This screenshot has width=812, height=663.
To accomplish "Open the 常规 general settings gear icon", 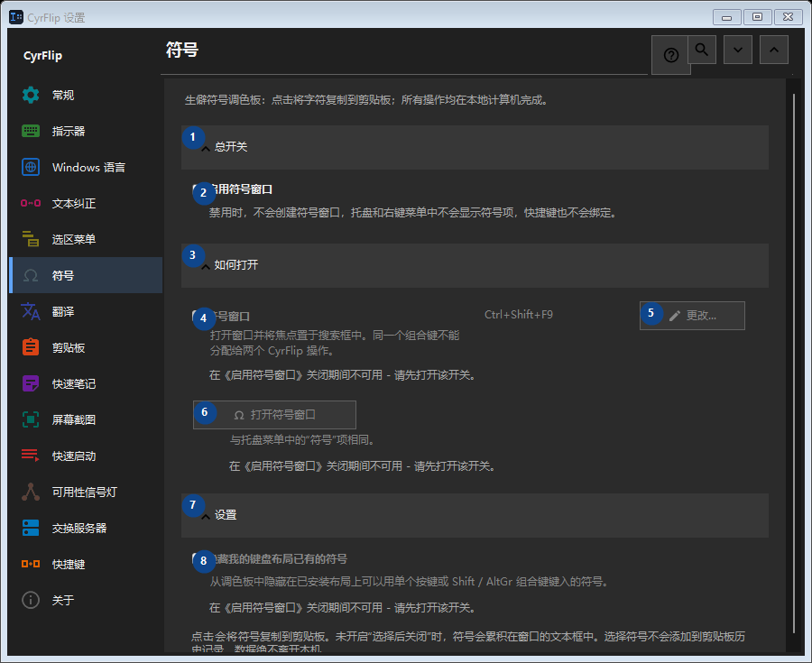I will tap(31, 96).
